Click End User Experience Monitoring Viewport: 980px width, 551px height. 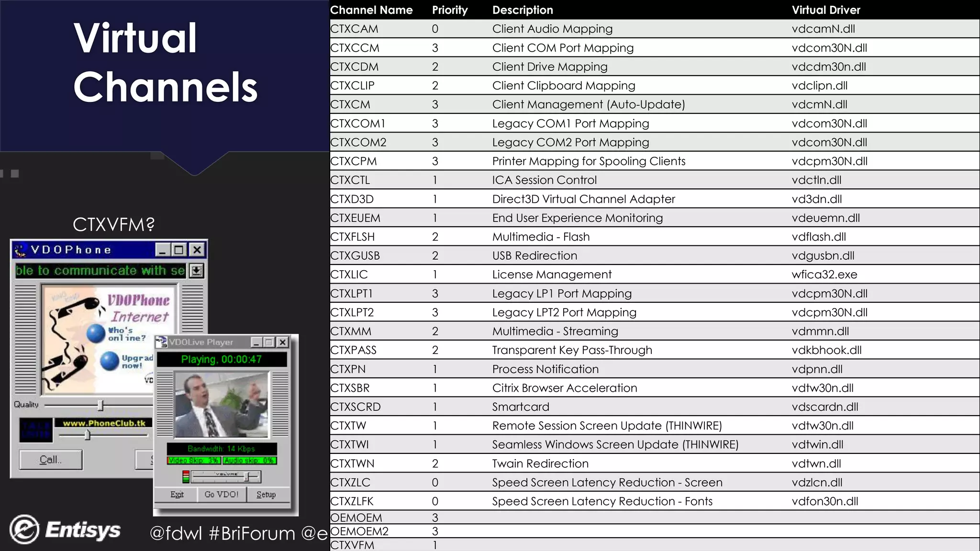[x=578, y=218]
